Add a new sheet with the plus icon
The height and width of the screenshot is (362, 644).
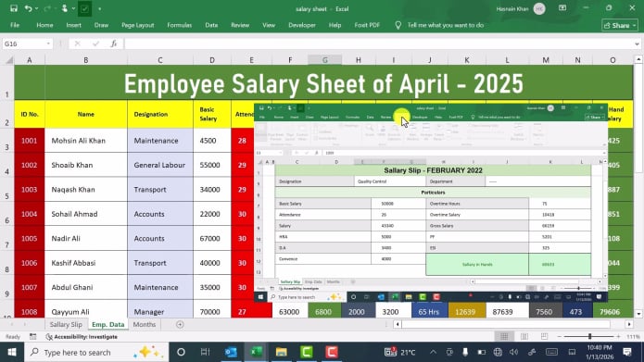[180, 325]
